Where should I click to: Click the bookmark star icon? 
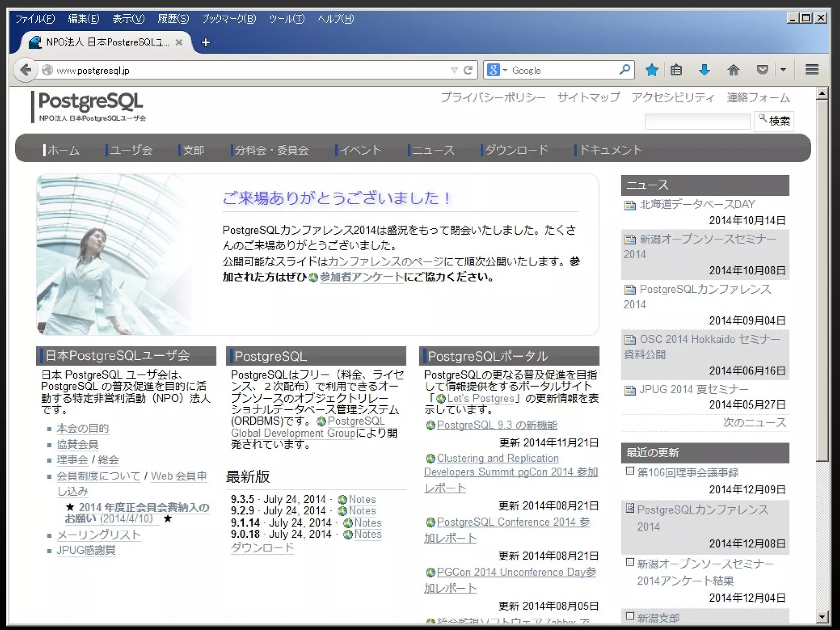(x=651, y=70)
